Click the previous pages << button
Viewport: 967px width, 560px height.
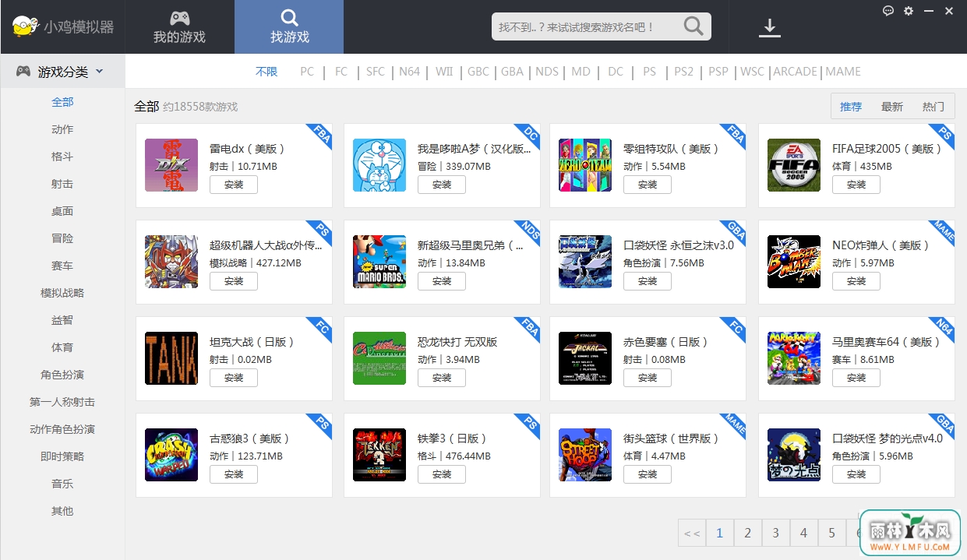pos(691,534)
